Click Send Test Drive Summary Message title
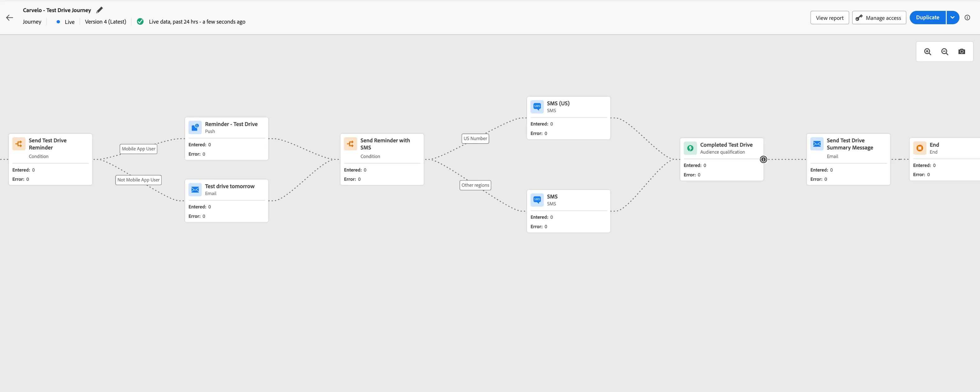Viewport: 980px width, 392px height. (849, 144)
